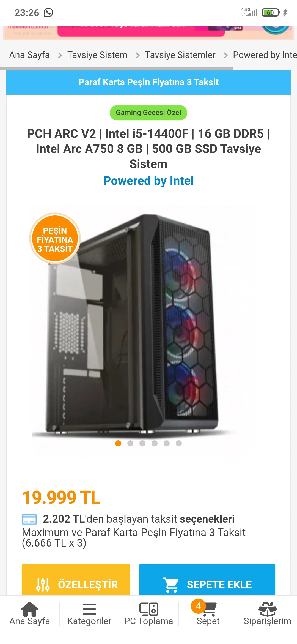Open Kategoriler hamburger menu icon
Viewport: 297px width, 644px height.
tap(89, 609)
